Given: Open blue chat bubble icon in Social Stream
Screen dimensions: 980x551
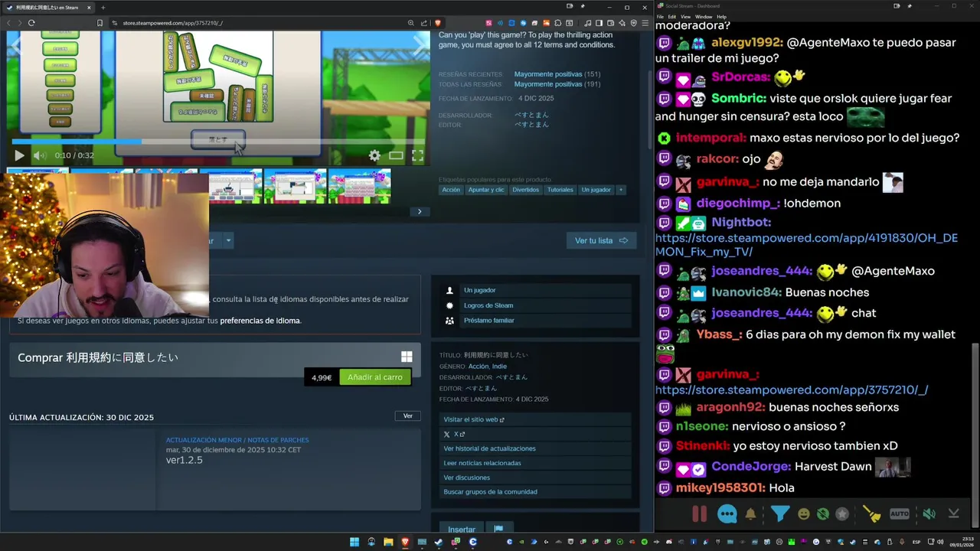Looking at the screenshot, I should 727,514.
